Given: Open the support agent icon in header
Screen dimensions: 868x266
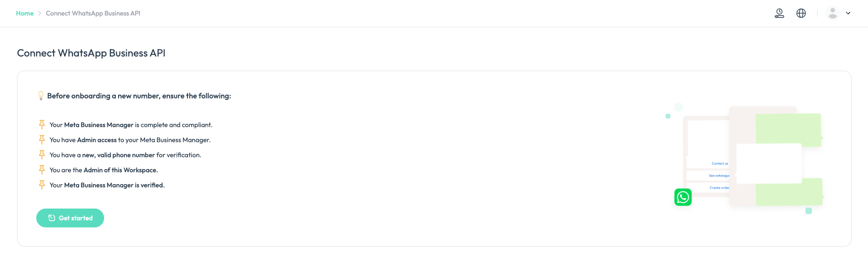Looking at the screenshot, I should click(x=779, y=13).
